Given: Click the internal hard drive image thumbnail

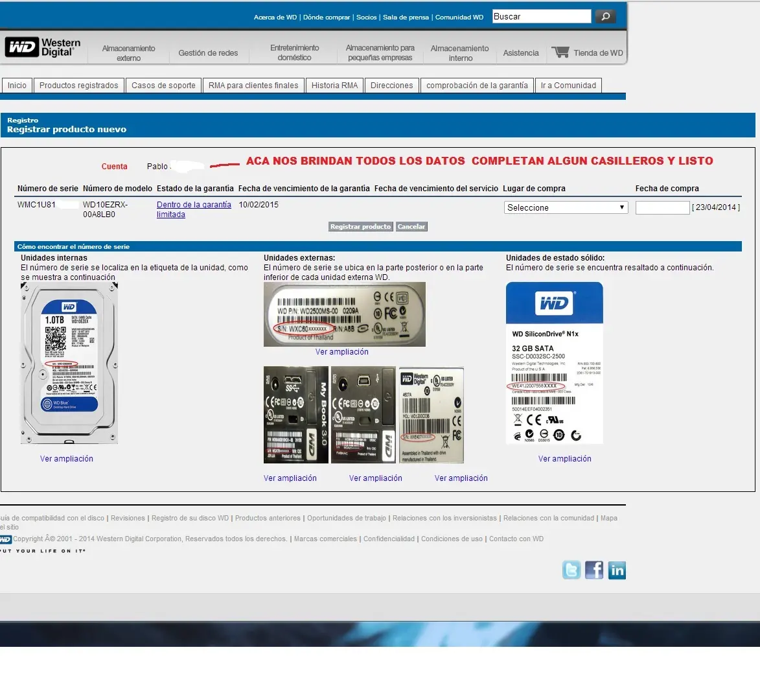Looking at the screenshot, I should click(x=69, y=362).
